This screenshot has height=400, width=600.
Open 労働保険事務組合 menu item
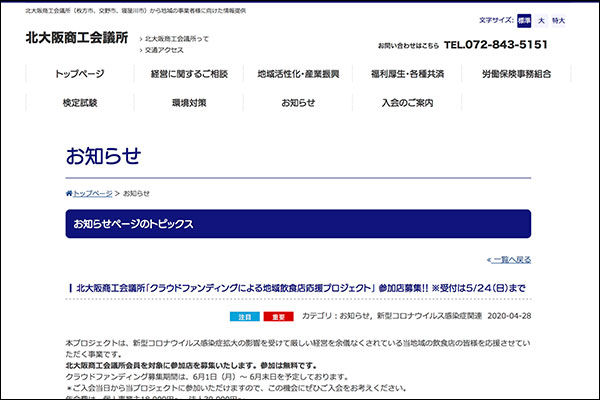[x=514, y=74]
